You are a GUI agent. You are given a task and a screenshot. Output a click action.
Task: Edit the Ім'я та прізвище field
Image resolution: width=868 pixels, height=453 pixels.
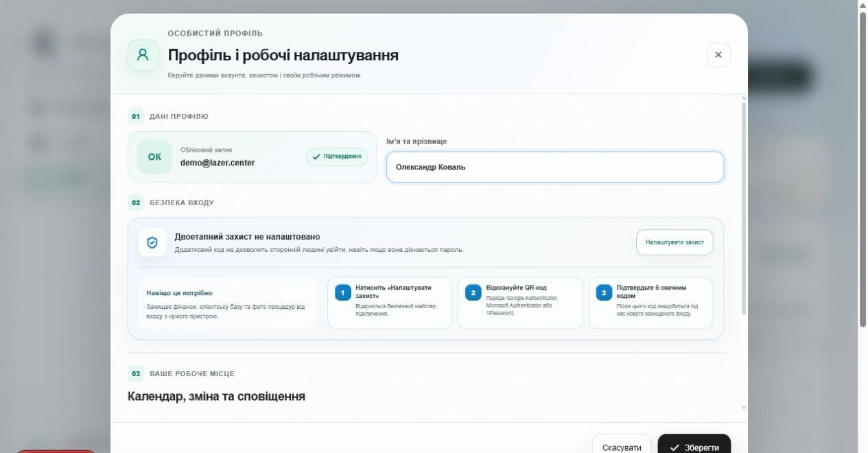555,167
